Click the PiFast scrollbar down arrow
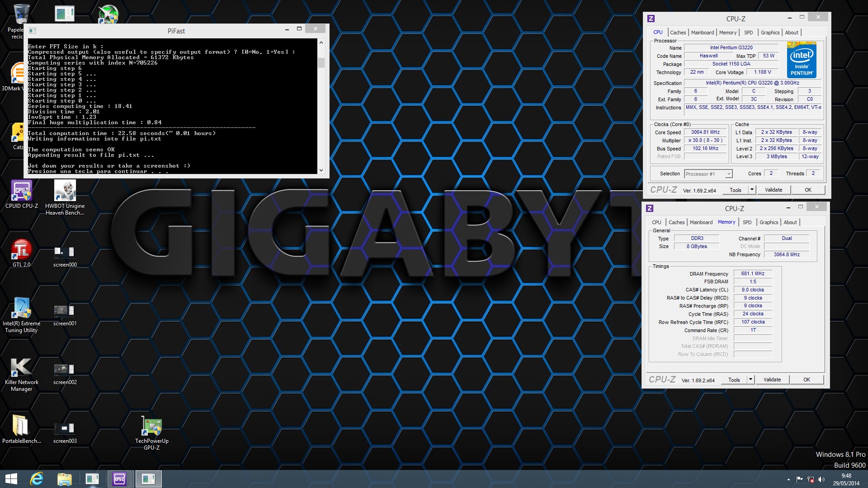This screenshot has height=488, width=868. coord(321,170)
